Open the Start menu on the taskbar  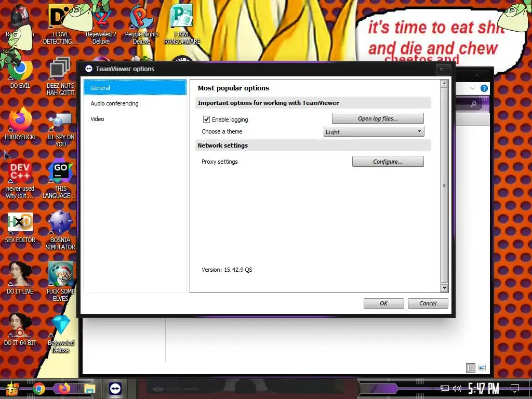click(x=12, y=389)
